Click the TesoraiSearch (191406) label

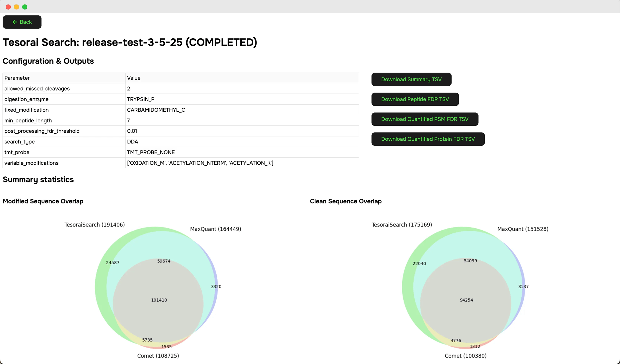point(94,225)
